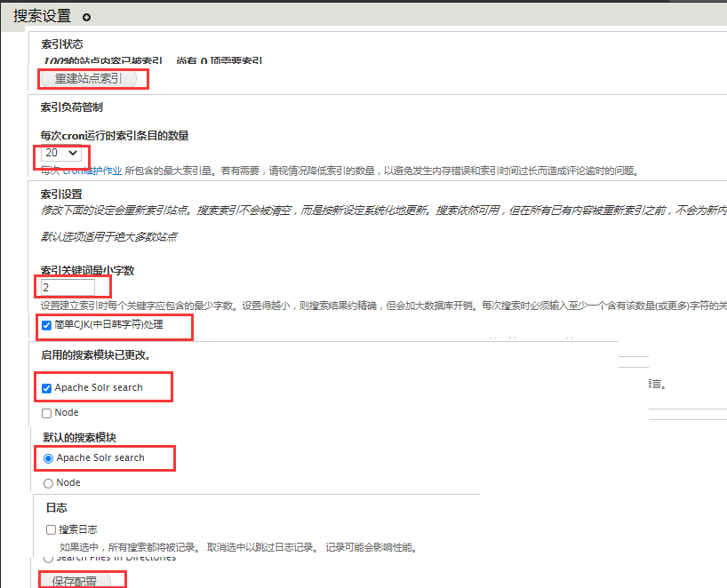This screenshot has width=727, height=588.
Task: Click the 日志 section heading
Action: pos(56,508)
